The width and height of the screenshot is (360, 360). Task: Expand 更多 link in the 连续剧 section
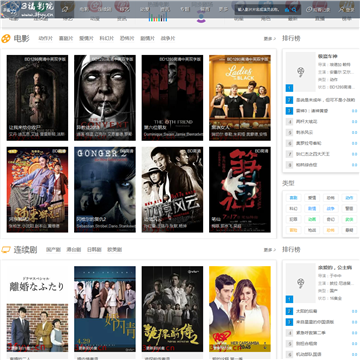pos(270,250)
